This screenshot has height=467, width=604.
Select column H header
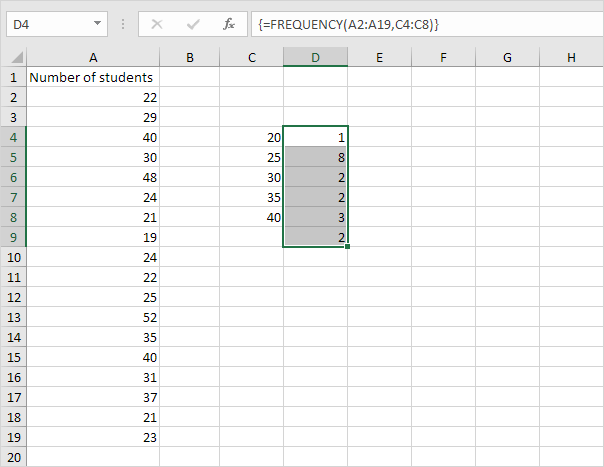571,57
